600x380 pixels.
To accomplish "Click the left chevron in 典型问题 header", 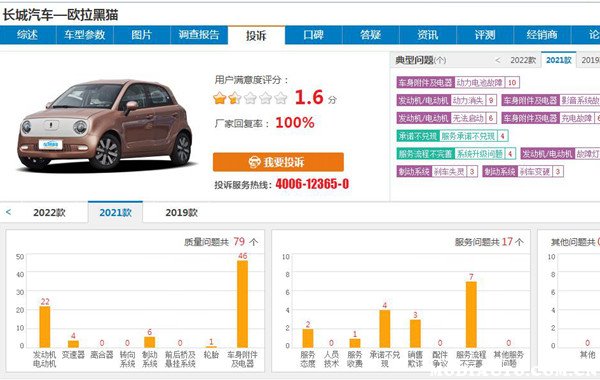I will coord(497,60).
